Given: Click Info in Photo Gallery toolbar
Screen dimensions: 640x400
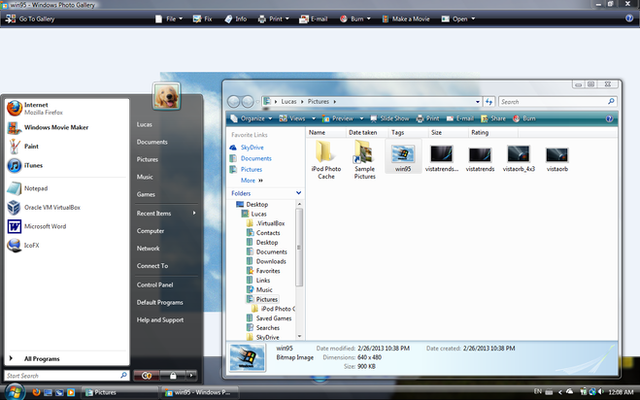Looking at the screenshot, I should click(236, 19).
